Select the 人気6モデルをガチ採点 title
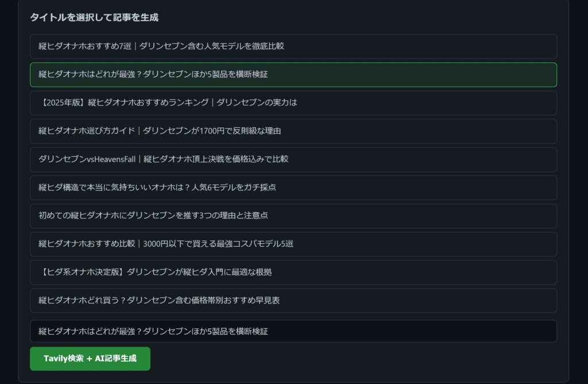Image resolution: width=588 pixels, height=384 pixels. pyautogui.click(x=293, y=187)
